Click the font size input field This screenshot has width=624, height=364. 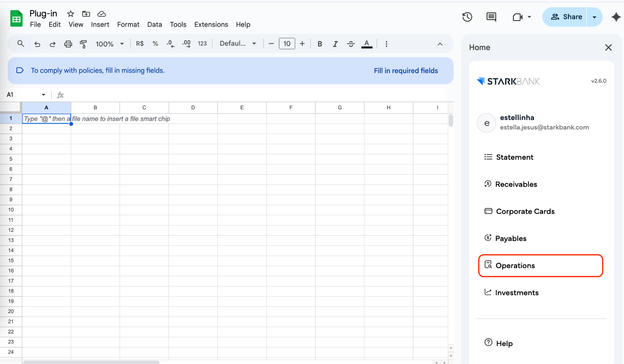pyautogui.click(x=287, y=44)
